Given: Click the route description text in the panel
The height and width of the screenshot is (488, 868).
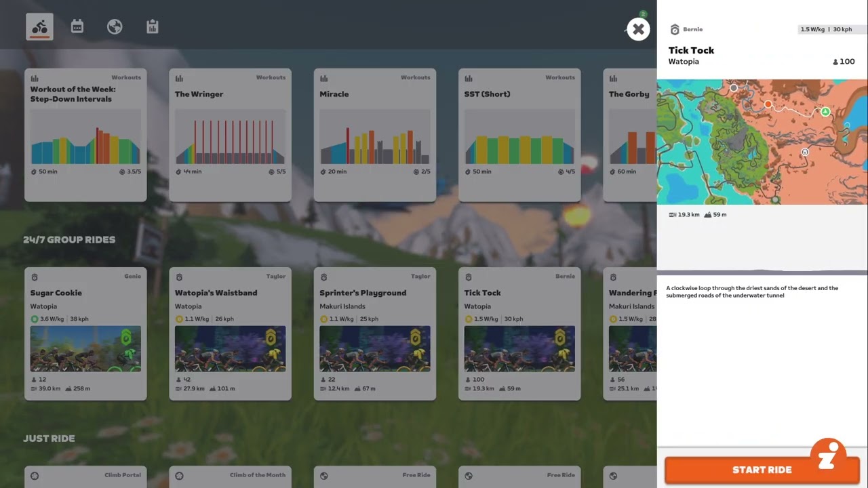Looking at the screenshot, I should click(752, 292).
